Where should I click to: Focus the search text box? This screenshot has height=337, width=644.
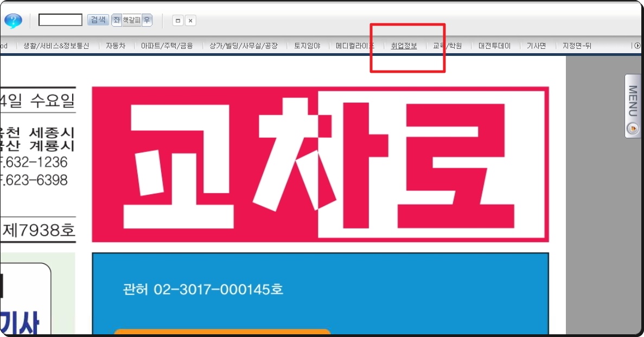pyautogui.click(x=60, y=20)
